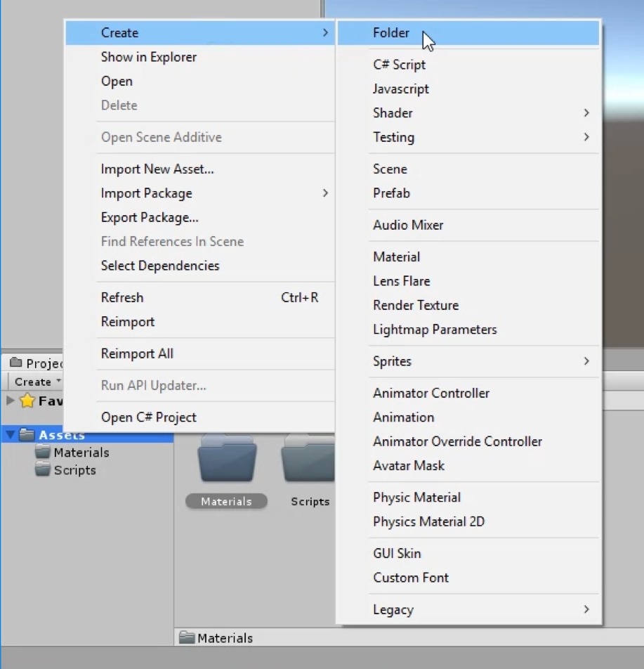Create a new Prefab
This screenshot has height=669, width=644.
click(x=468, y=193)
